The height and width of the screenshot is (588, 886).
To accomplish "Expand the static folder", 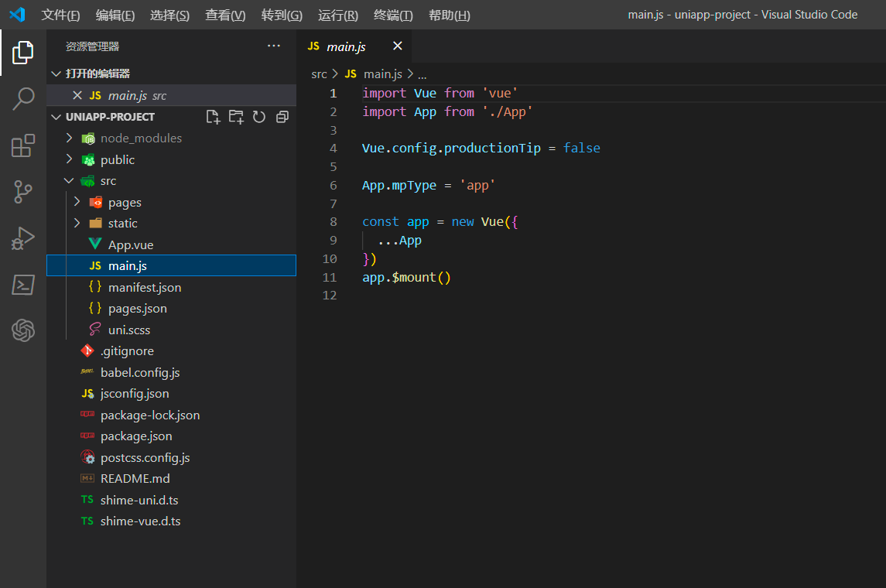I will (77, 223).
